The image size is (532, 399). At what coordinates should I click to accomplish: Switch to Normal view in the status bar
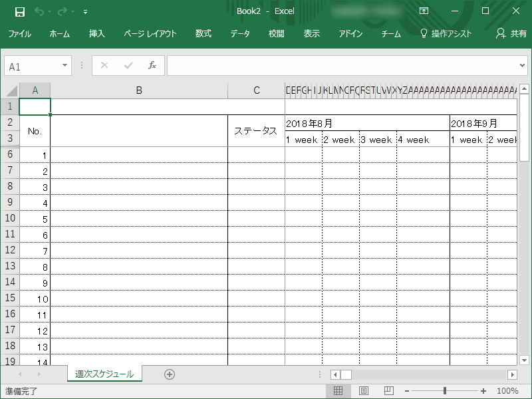[338, 391]
